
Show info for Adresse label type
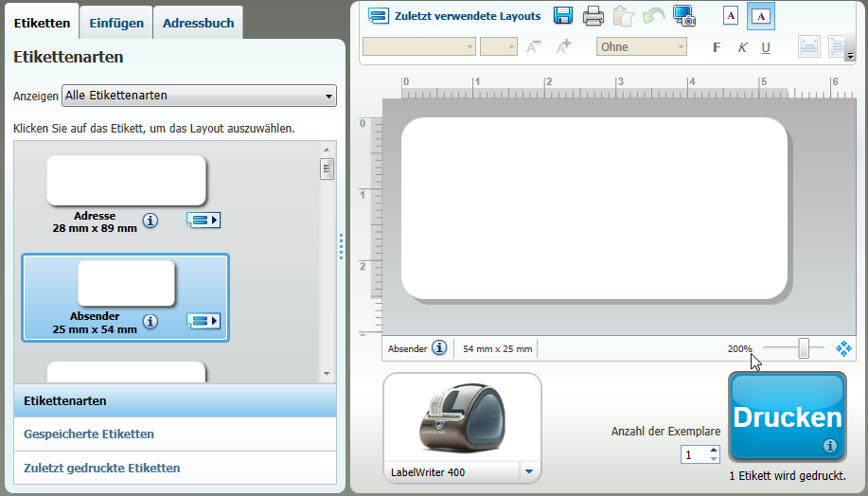[150, 221]
